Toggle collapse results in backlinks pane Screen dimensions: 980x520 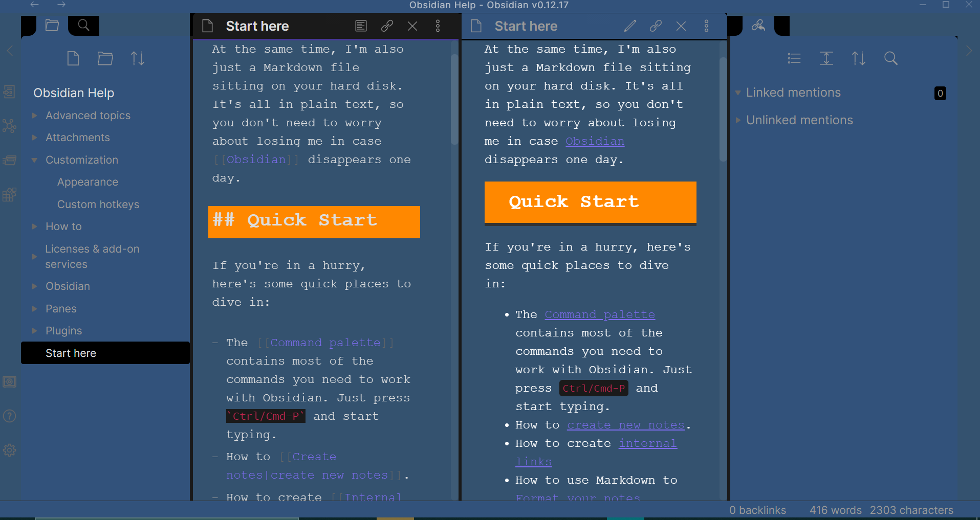click(x=794, y=58)
